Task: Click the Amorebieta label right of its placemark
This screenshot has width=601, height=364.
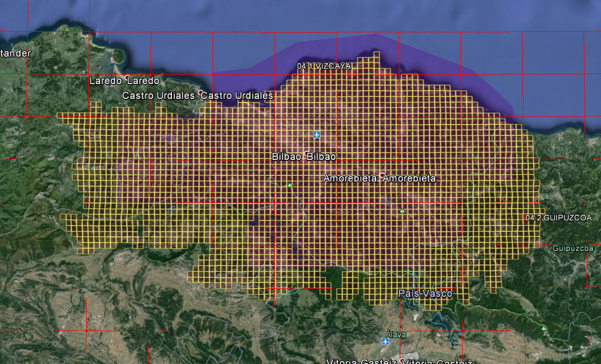Action: click(410, 178)
